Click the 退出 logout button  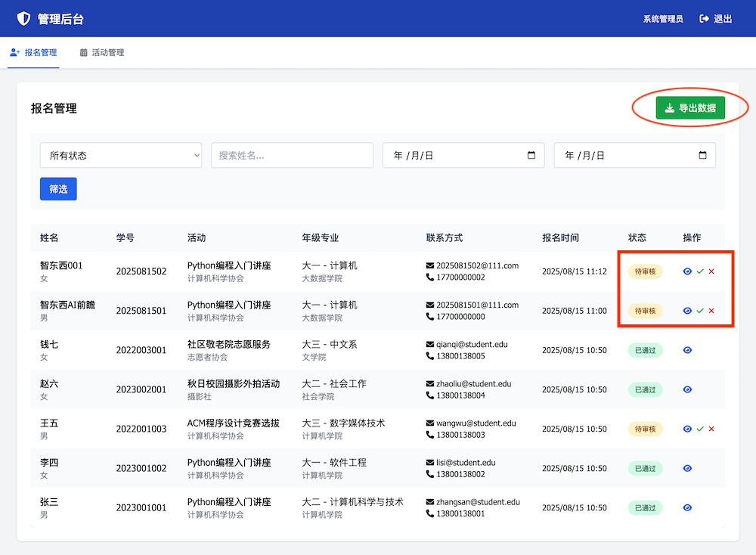pos(714,18)
